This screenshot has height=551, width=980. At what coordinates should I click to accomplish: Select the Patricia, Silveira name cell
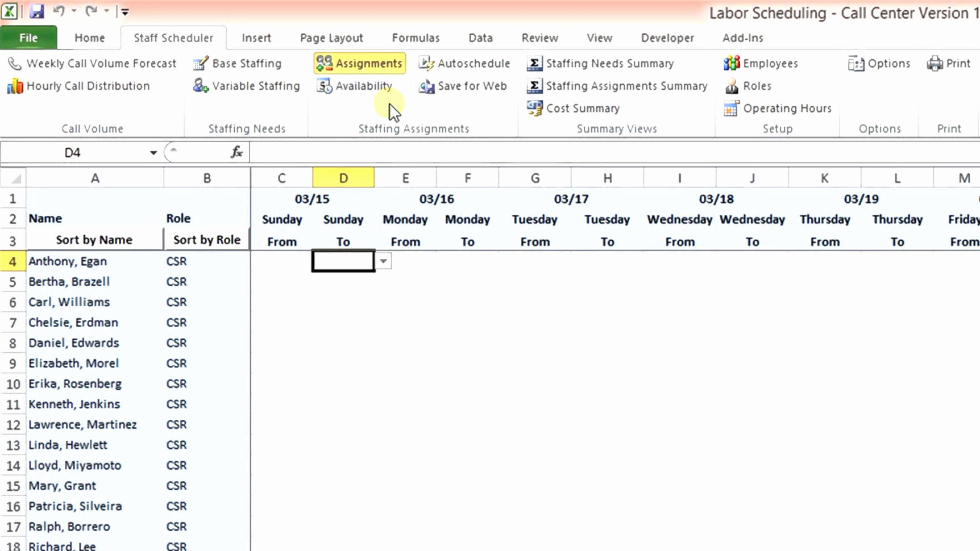(94, 507)
